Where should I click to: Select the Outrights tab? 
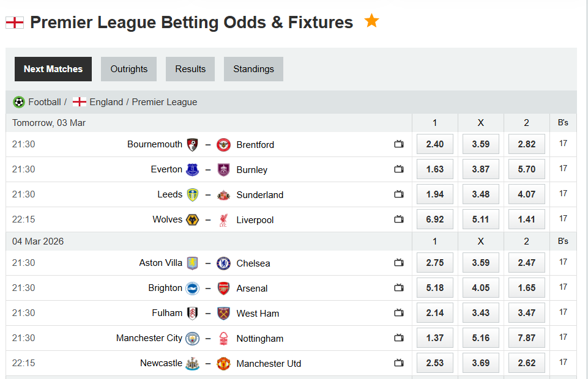coord(128,68)
